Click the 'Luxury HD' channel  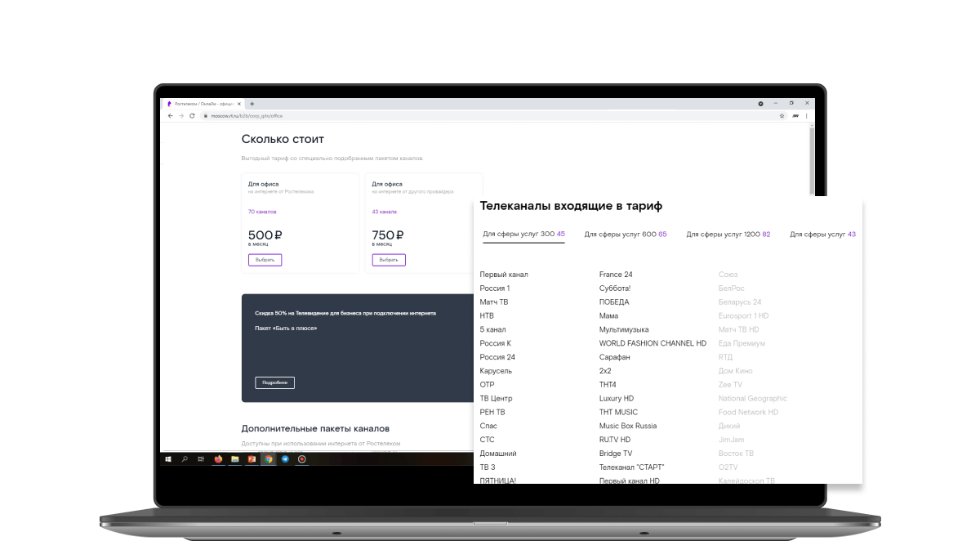[x=617, y=399]
